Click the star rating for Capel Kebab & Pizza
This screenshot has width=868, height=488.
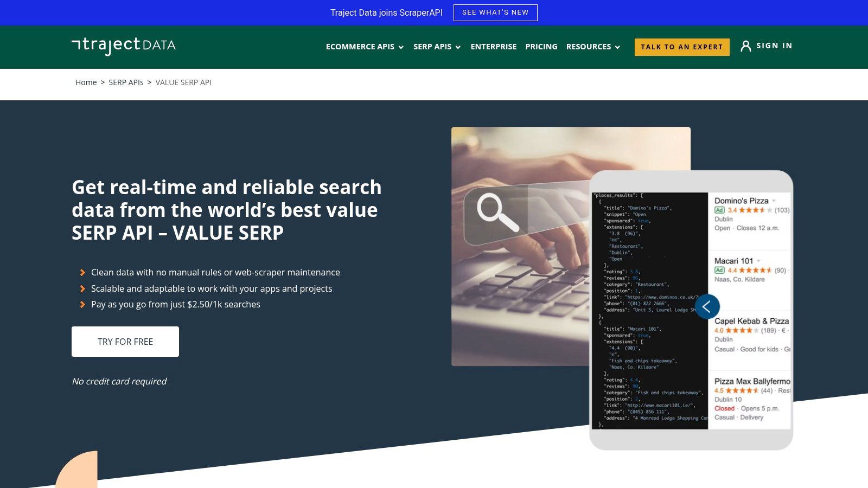coord(742,330)
